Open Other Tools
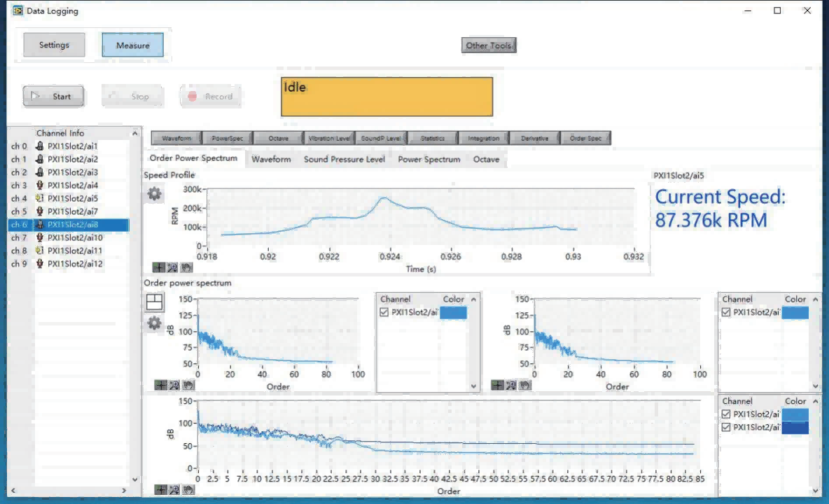The height and width of the screenshot is (504, 829). tap(489, 45)
